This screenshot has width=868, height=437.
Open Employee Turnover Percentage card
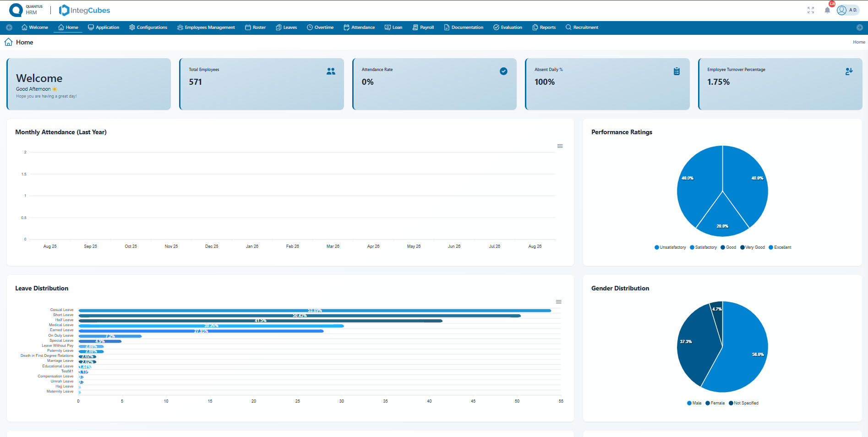coord(780,84)
